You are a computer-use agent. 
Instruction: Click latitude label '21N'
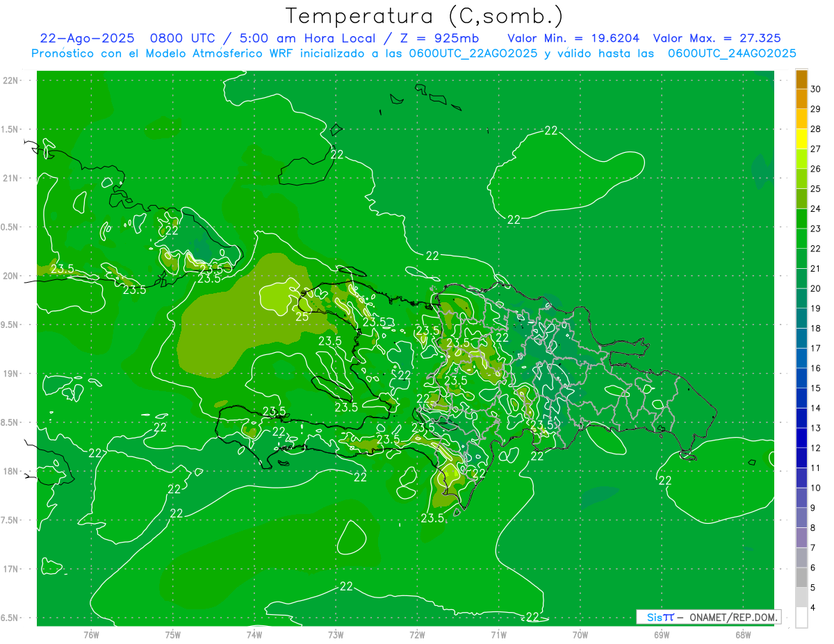10,178
